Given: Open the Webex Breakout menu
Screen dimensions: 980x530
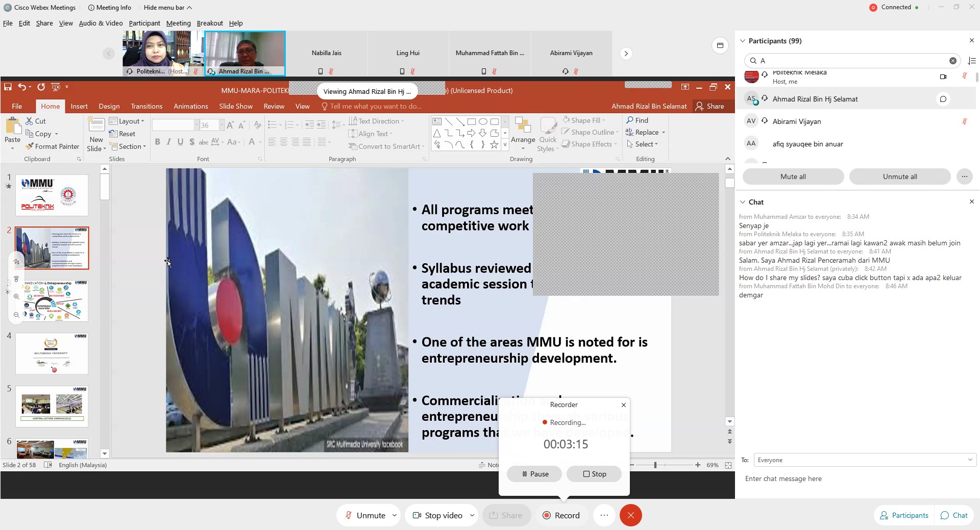Looking at the screenshot, I should point(210,23).
